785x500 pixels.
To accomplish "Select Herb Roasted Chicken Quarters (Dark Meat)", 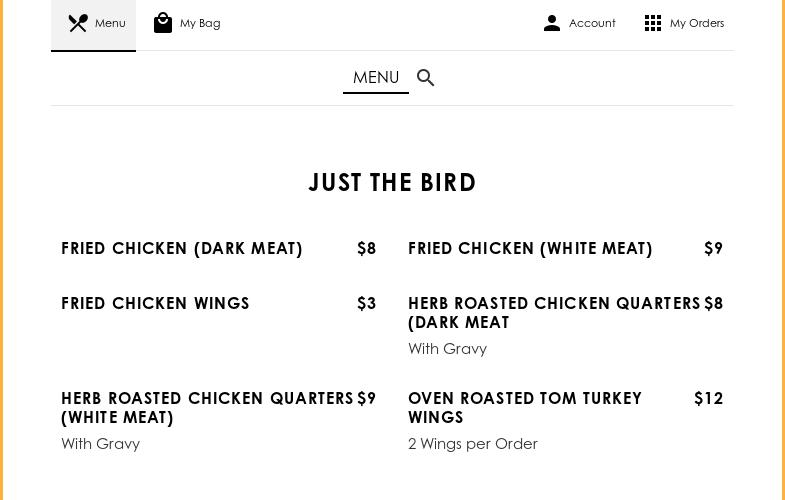I will tap(554, 312).
